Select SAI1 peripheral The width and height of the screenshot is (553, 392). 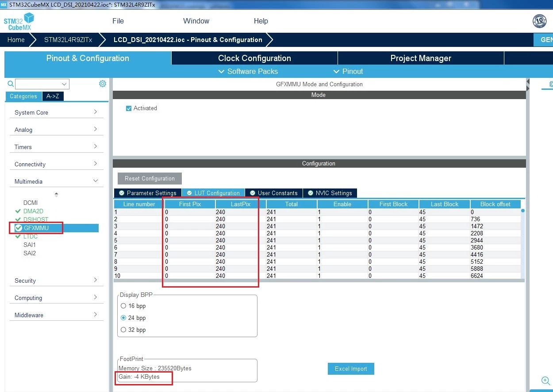point(30,245)
